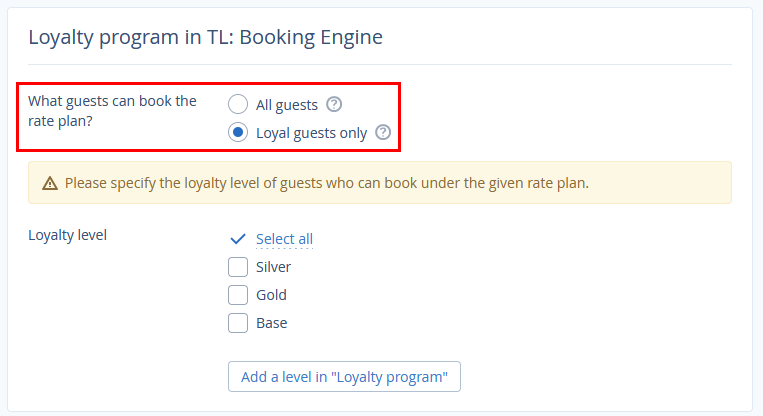Screen dimensions: 763x416
Task: Tick the Gold loyalty level checkbox
Action: coord(238,295)
